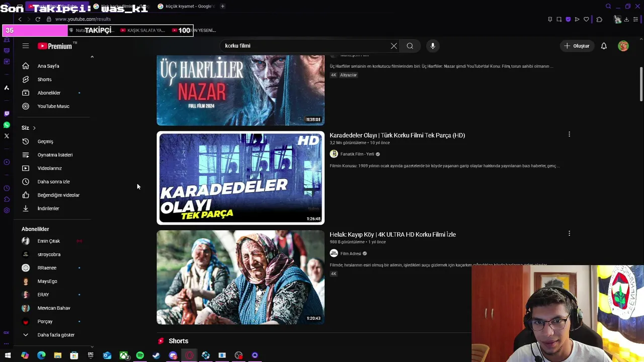
Task: Open Film Adresi channel
Action: tap(350, 254)
